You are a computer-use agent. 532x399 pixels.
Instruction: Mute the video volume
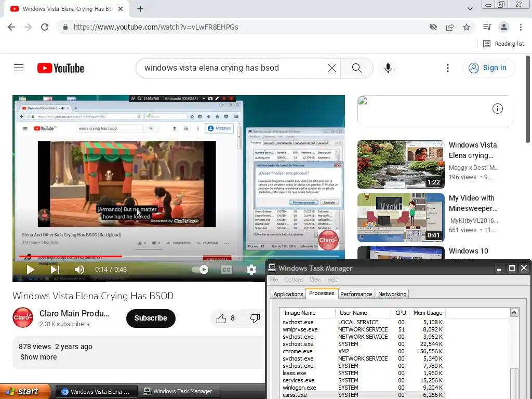click(79, 270)
